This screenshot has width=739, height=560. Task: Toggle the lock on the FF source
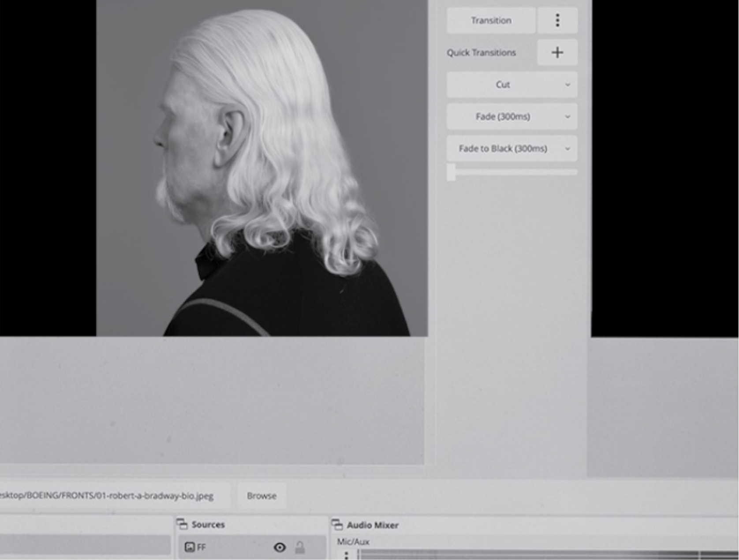(x=300, y=547)
